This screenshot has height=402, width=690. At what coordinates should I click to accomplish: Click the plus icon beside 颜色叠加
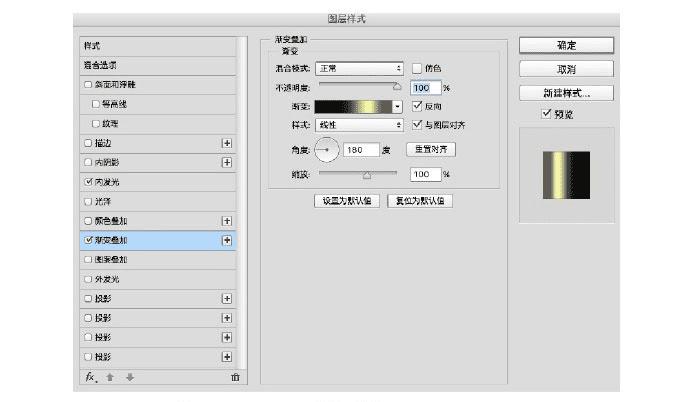pos(227,221)
